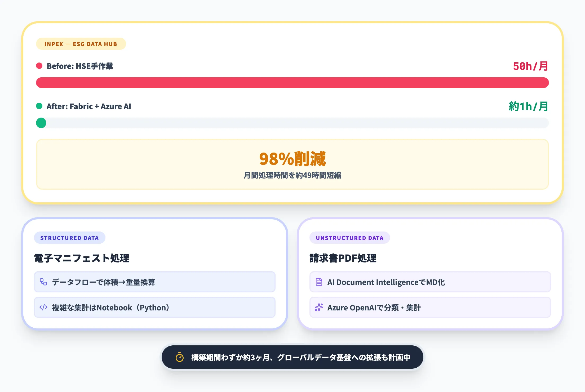Open the AI Document IntelligenceでMD化 item
The image size is (585, 392).
tap(430, 282)
